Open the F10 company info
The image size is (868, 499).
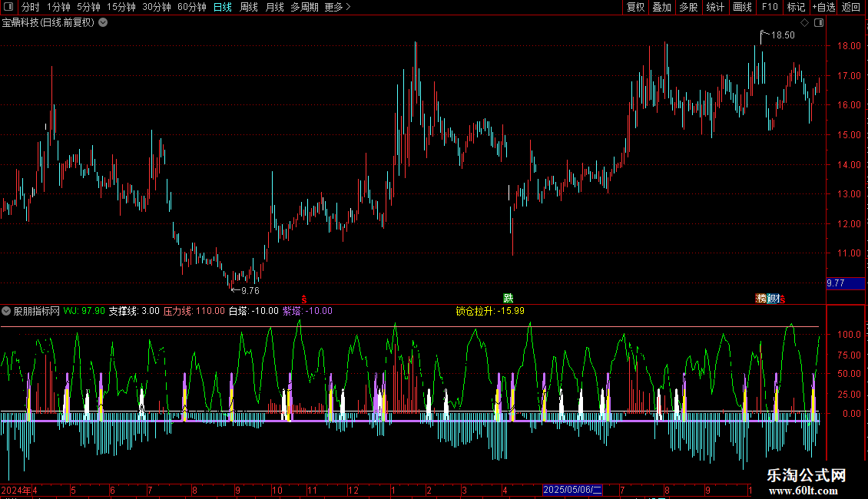click(x=770, y=7)
